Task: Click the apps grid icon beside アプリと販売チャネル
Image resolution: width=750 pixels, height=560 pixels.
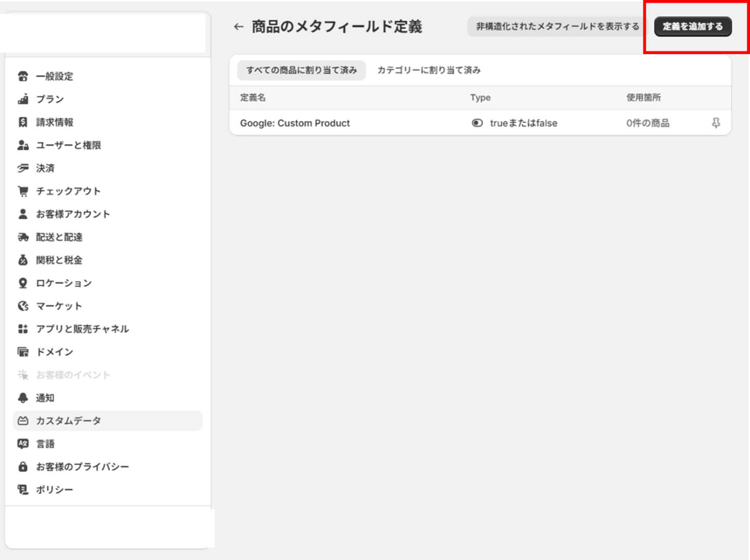Action: click(x=23, y=329)
